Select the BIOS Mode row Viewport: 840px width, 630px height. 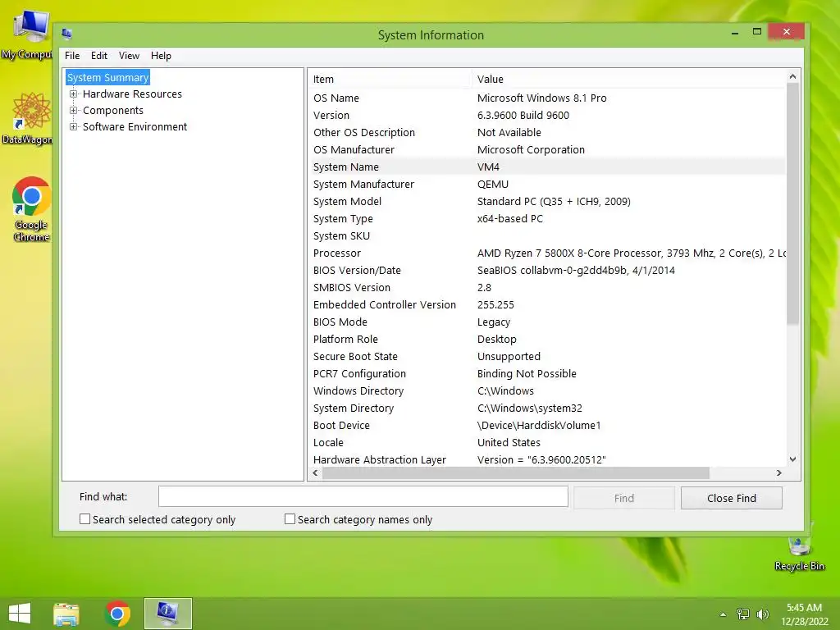pos(547,322)
